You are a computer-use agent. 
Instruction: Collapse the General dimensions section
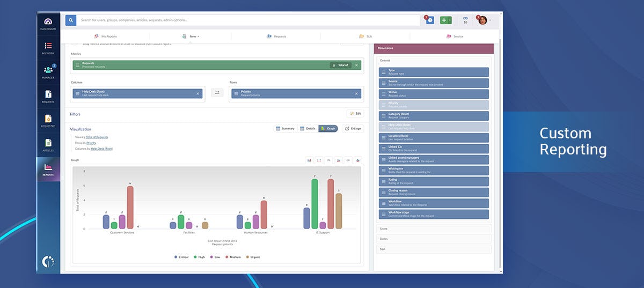click(x=433, y=61)
